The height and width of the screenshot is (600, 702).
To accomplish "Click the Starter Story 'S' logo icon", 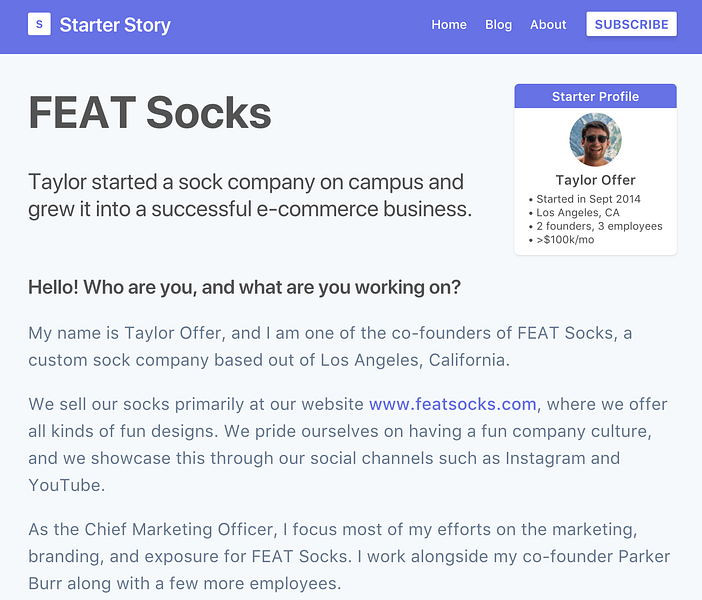I will [x=39, y=24].
